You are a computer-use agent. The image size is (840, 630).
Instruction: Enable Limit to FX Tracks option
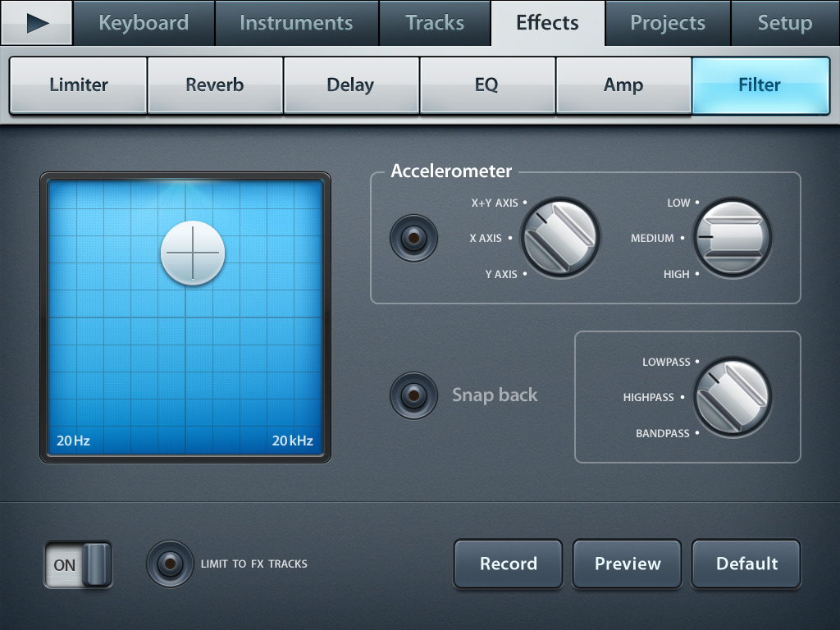tap(170, 564)
